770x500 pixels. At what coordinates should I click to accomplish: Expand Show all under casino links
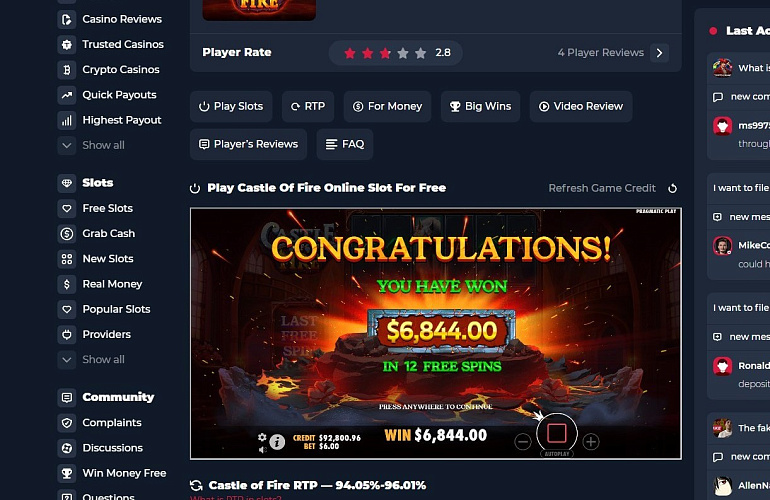(x=91, y=145)
